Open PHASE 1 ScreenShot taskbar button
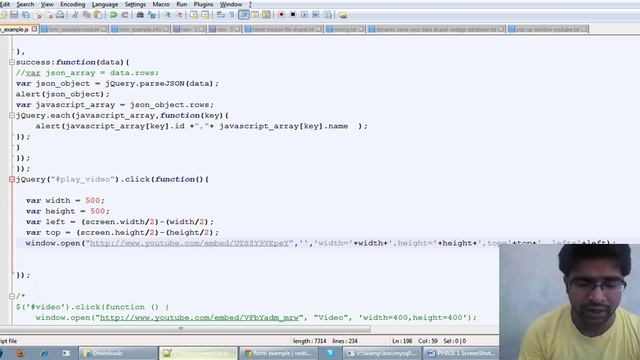This screenshot has height=360, width=640. tap(461, 353)
